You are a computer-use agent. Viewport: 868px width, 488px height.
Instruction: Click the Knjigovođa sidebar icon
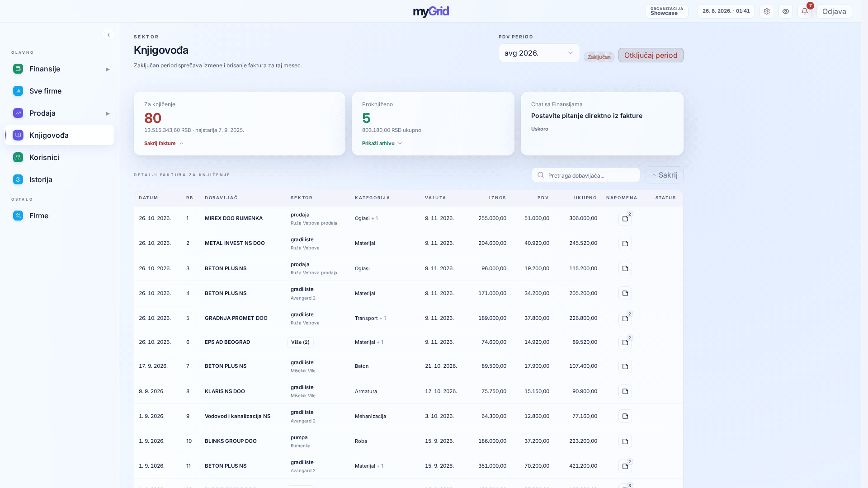18,135
